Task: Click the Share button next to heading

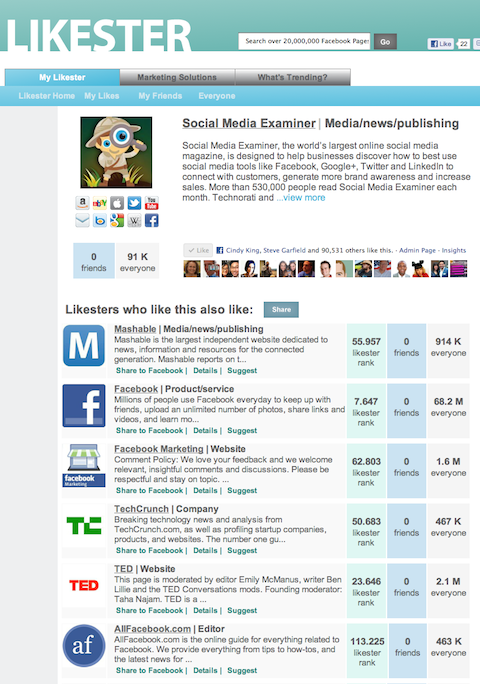Action: [x=281, y=309]
